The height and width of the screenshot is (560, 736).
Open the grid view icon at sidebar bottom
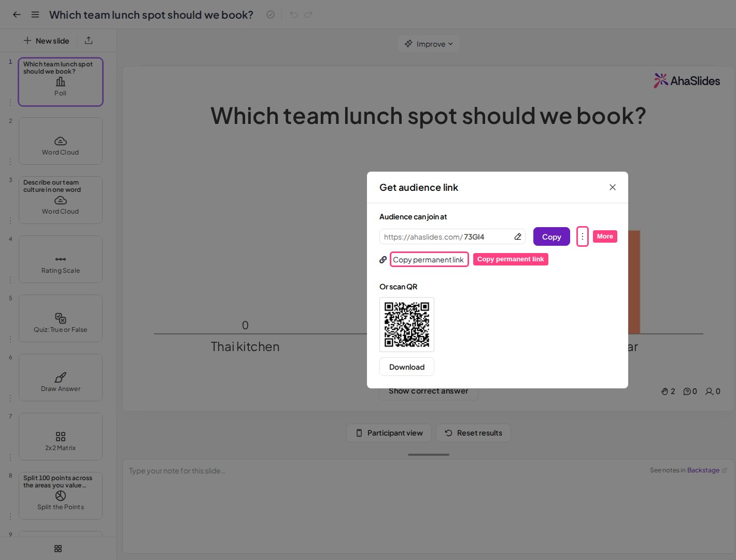(x=58, y=549)
